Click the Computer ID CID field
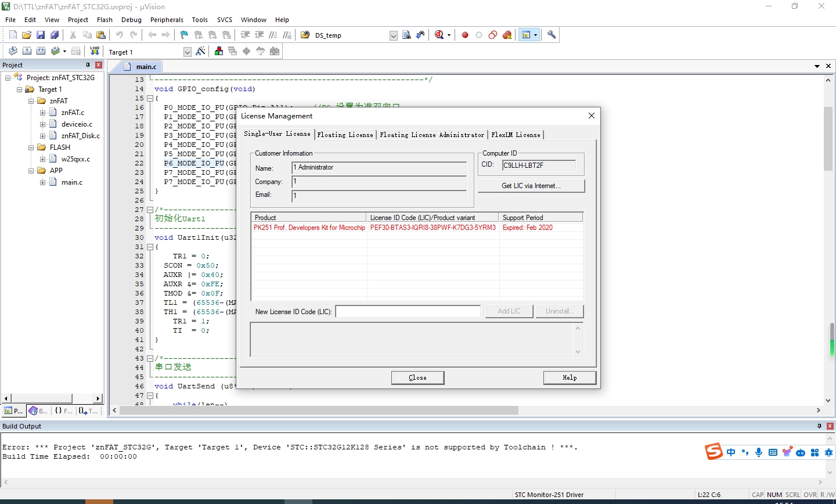This screenshot has height=504, width=836. (x=539, y=165)
